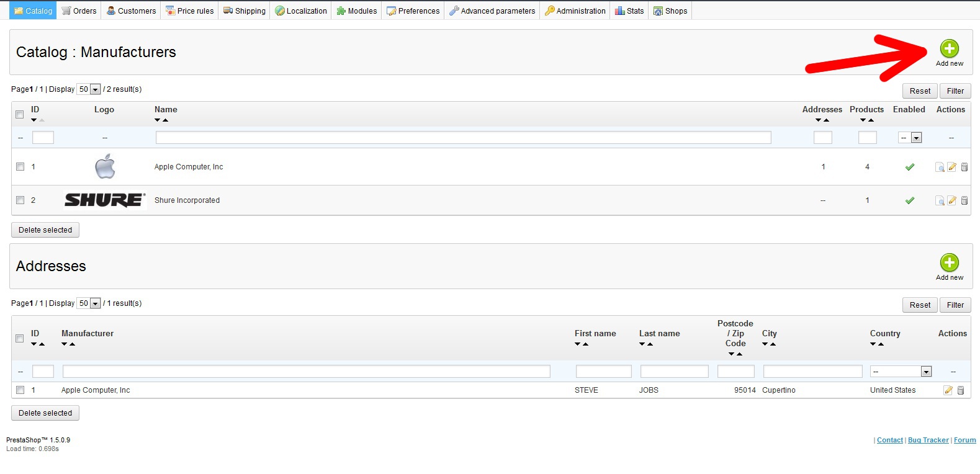Edit the STEVE JOBS address row

point(948,390)
